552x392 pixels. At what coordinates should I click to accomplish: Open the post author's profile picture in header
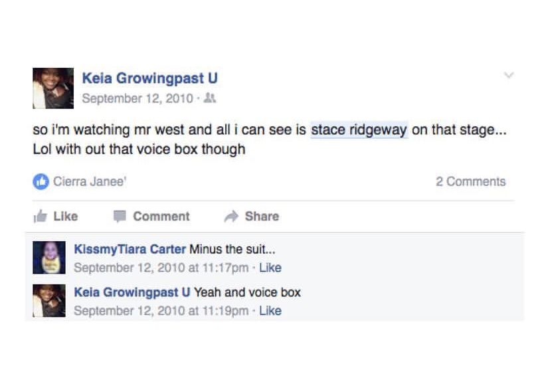(x=52, y=88)
